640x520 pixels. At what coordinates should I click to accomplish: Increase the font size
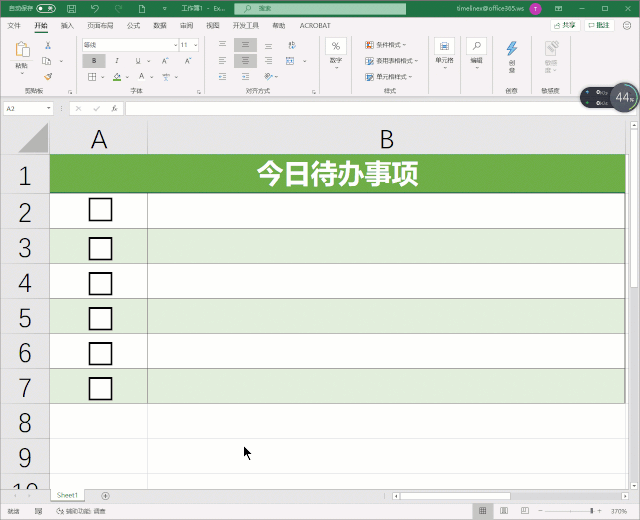point(165,61)
